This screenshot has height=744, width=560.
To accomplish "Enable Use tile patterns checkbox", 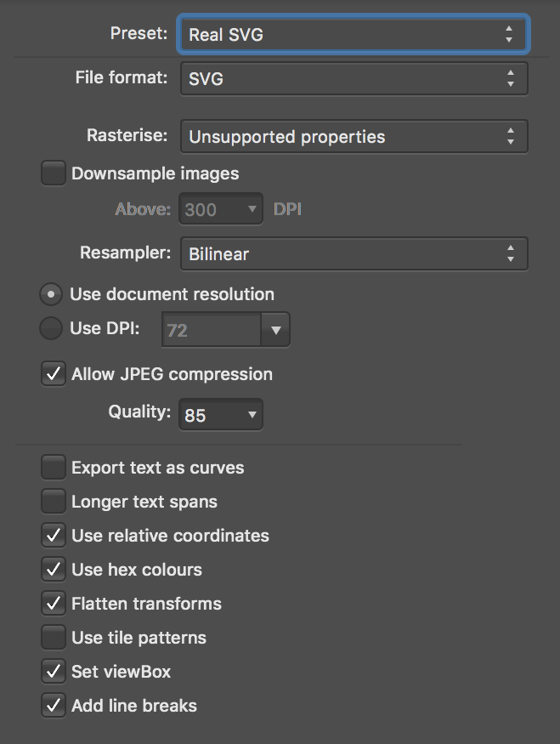I will [x=54, y=638].
